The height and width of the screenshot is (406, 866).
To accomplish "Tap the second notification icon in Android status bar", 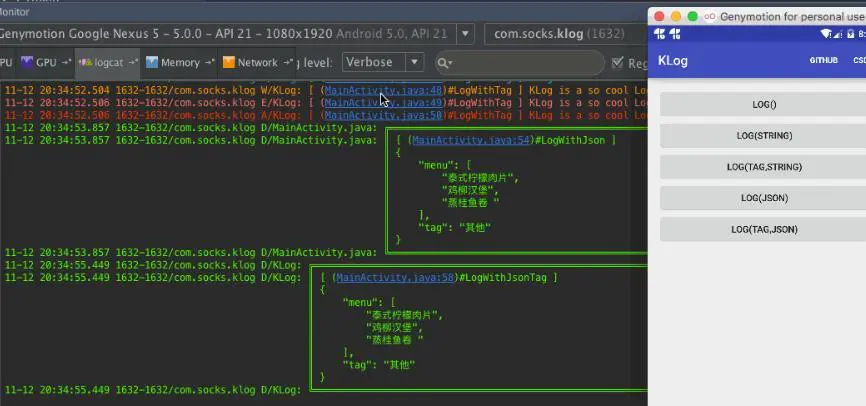I will point(674,34).
